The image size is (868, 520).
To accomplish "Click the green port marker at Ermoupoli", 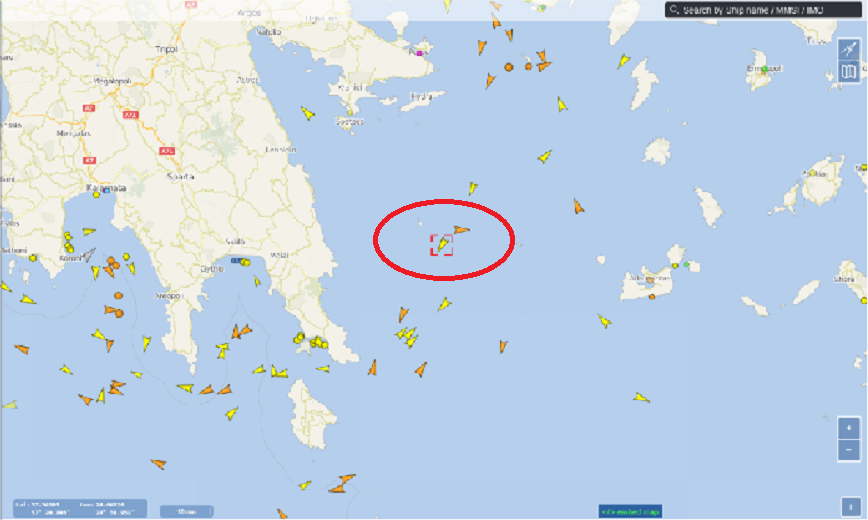I will [x=764, y=69].
